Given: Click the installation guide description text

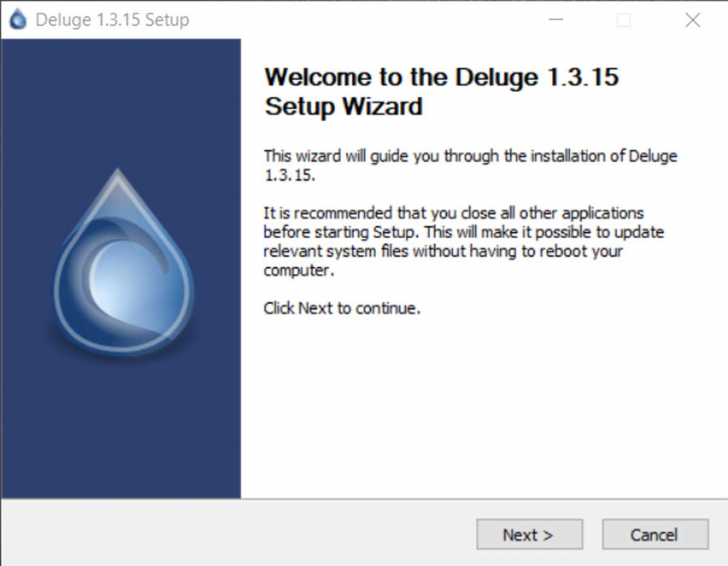Looking at the screenshot, I should [471, 165].
